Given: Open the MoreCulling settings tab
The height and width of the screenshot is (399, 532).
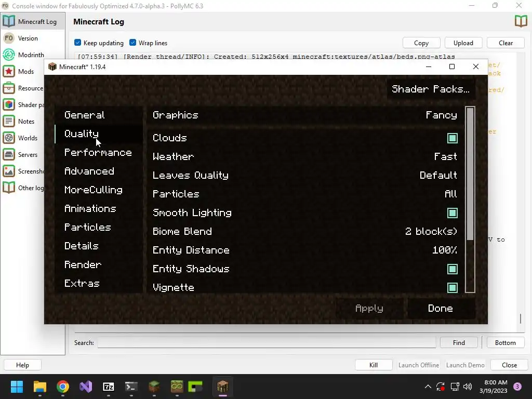Looking at the screenshot, I should pyautogui.click(x=99, y=190).
